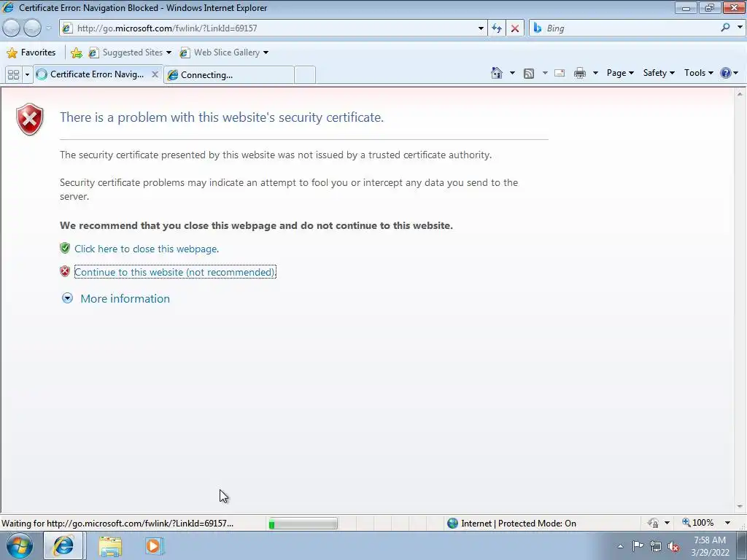Click the red Stop loading button
This screenshot has height=560, width=747.
[515, 28]
